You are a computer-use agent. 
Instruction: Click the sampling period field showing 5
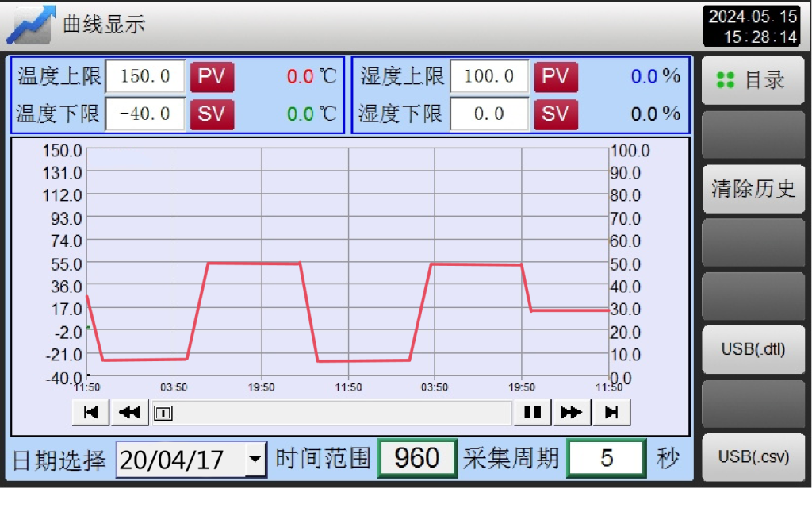[606, 459]
